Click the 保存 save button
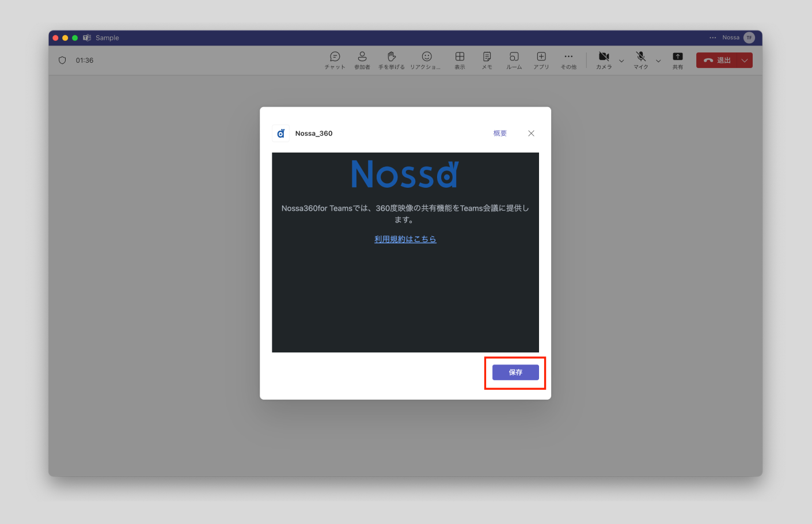Image resolution: width=812 pixels, height=524 pixels. (x=515, y=373)
